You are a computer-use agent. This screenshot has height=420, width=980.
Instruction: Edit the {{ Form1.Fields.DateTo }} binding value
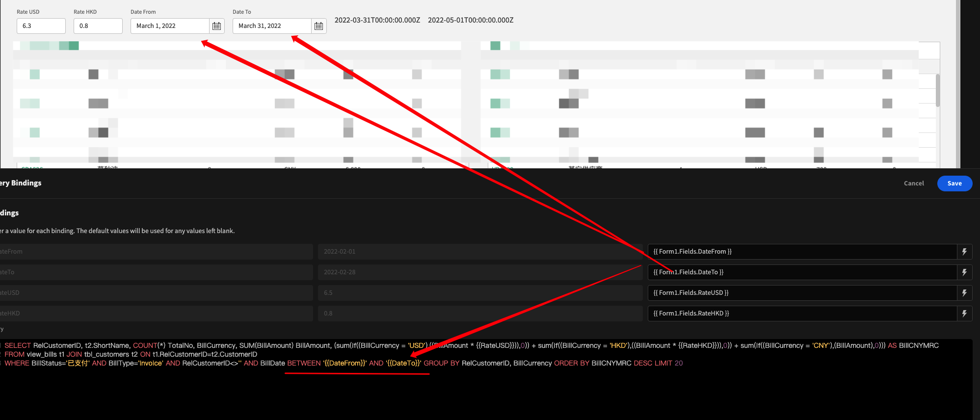point(802,272)
